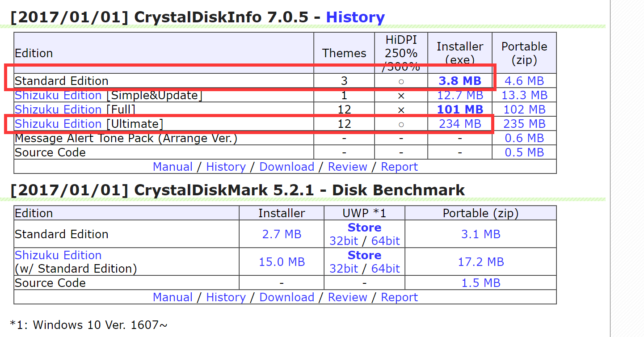Download the 102 MB Shizuku Full portable zip
644x337 pixels.
click(x=524, y=110)
